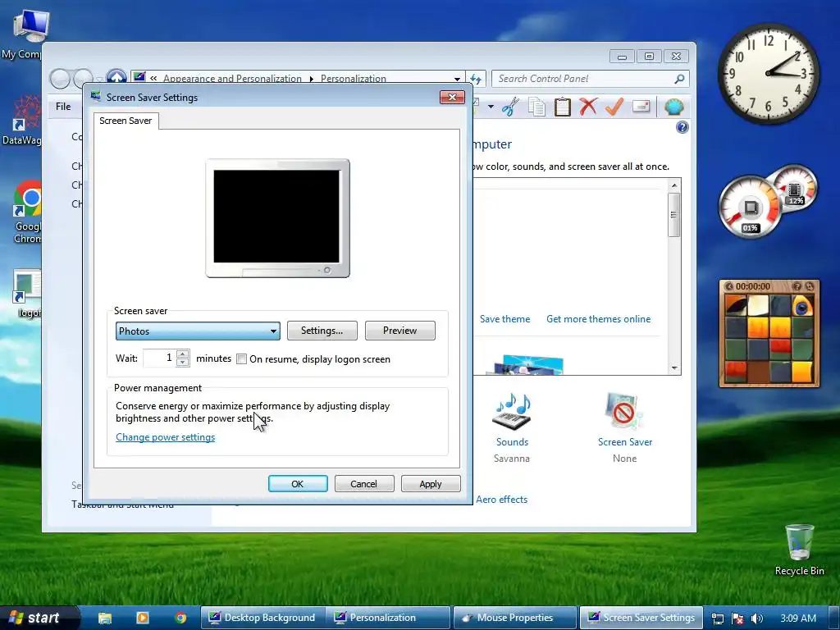Image resolution: width=840 pixels, height=630 pixels.
Task: Enable On resume, display logon screen checkbox
Action: point(242,359)
